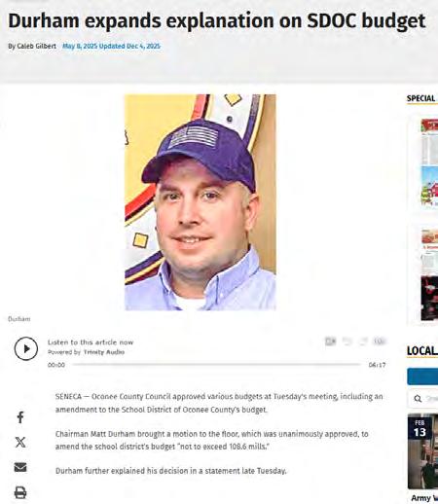The height and width of the screenshot is (504, 438).
Task: Click the audio player forward skip icon
Action: [x=363, y=342]
